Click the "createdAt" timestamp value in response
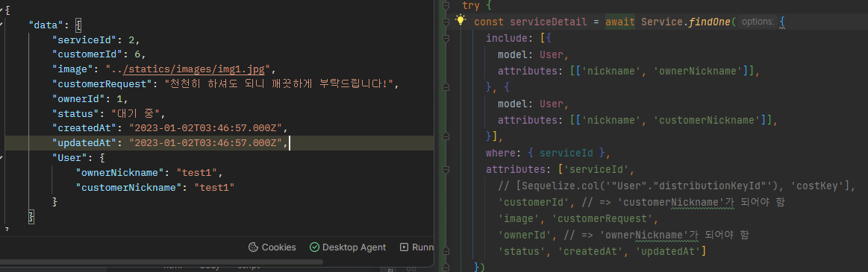 click(207, 128)
